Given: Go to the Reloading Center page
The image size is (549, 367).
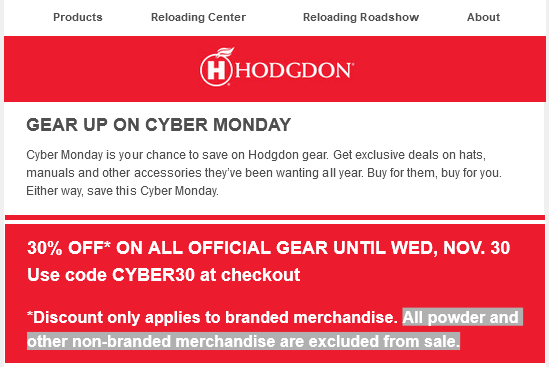Looking at the screenshot, I should [198, 17].
